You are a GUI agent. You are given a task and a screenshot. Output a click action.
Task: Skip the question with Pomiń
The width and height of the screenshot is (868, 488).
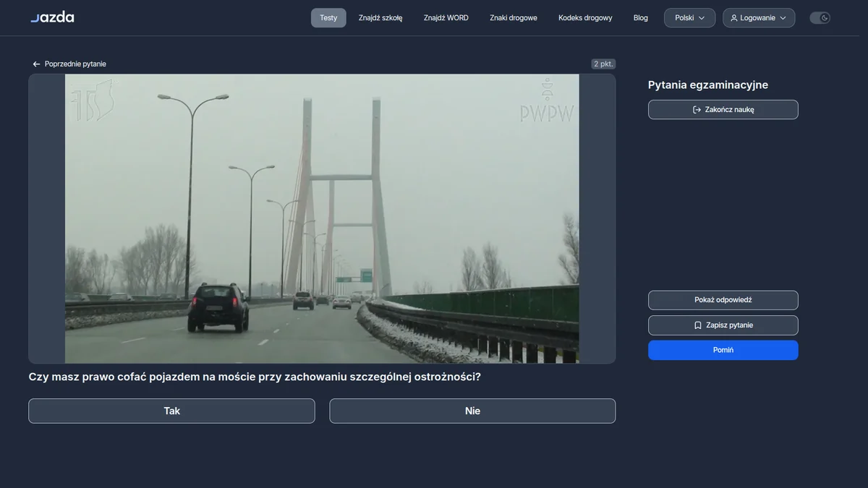tap(723, 350)
